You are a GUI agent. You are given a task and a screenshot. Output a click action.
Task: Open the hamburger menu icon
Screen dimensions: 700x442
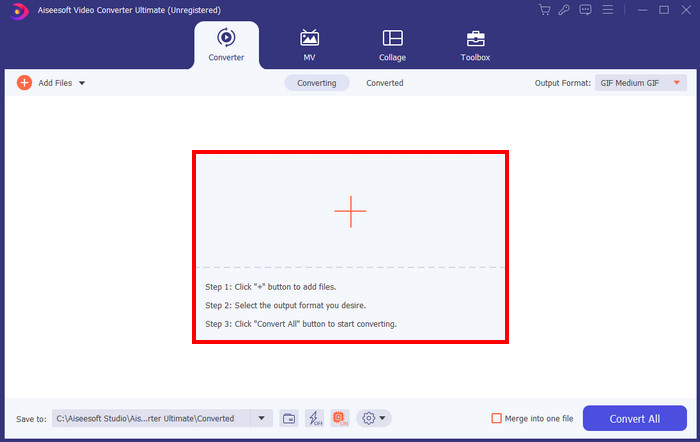coord(608,10)
